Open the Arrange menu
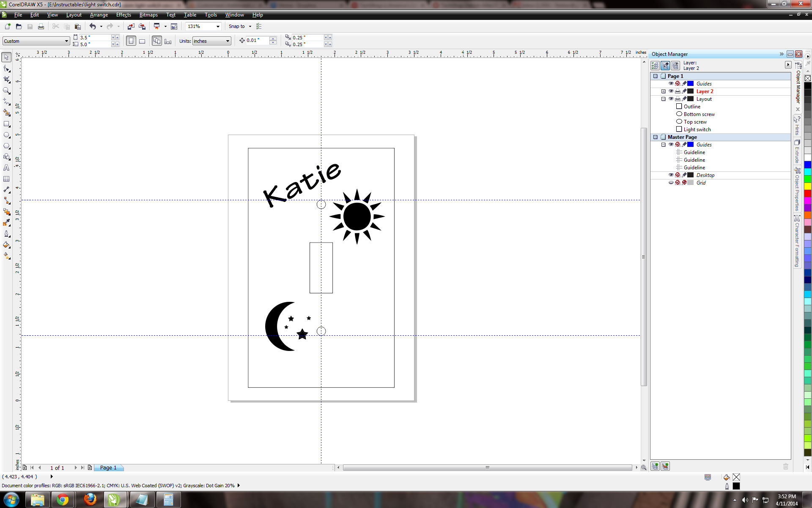 click(99, 15)
